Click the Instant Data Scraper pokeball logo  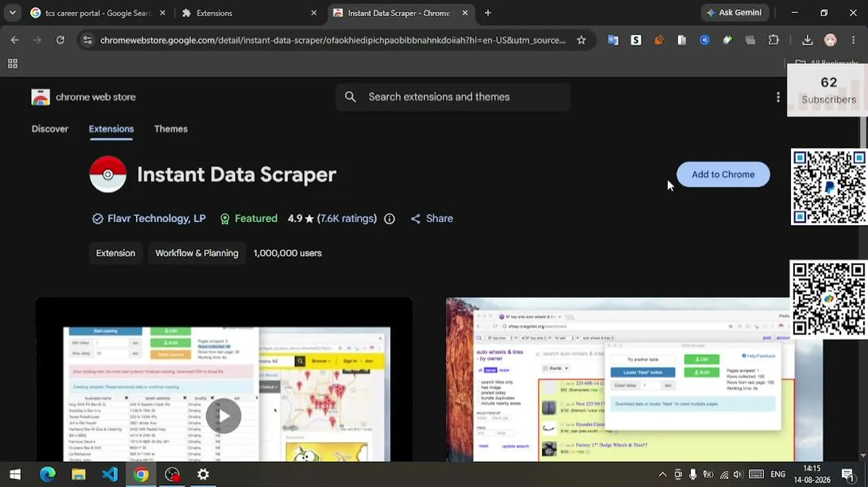click(108, 175)
